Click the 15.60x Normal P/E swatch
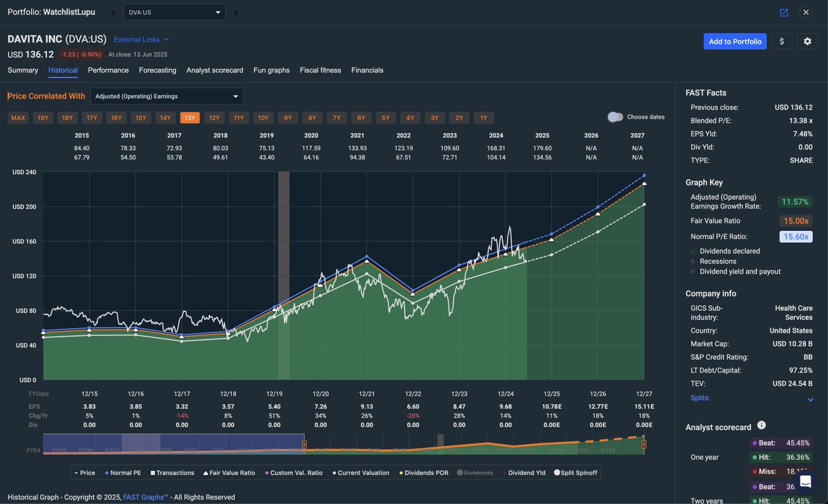Image resolution: width=828 pixels, height=504 pixels. [797, 236]
